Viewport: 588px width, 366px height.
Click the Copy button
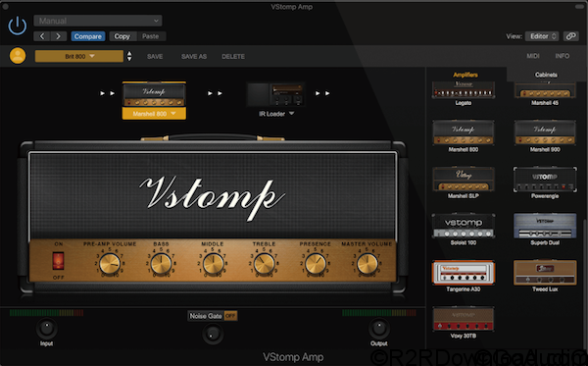pyautogui.click(x=122, y=36)
